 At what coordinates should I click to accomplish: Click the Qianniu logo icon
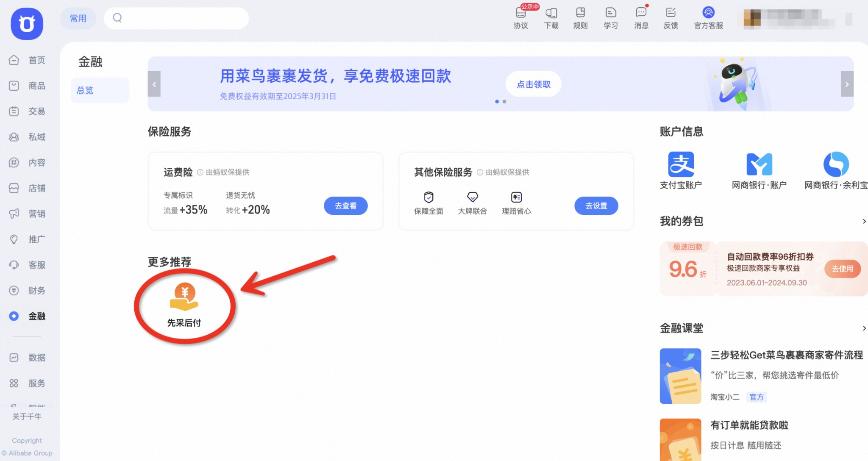[27, 24]
